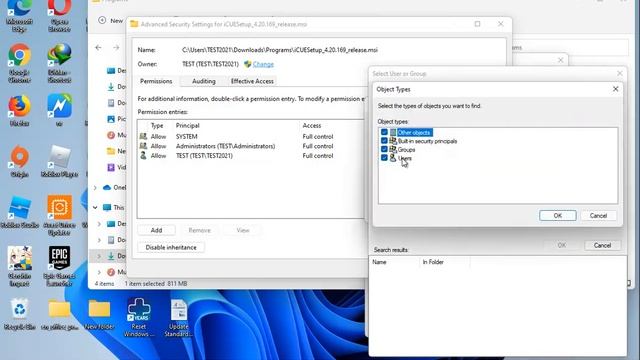This screenshot has height=360, width=640.
Task: Toggle the Users object type checkbox
Action: (384, 158)
